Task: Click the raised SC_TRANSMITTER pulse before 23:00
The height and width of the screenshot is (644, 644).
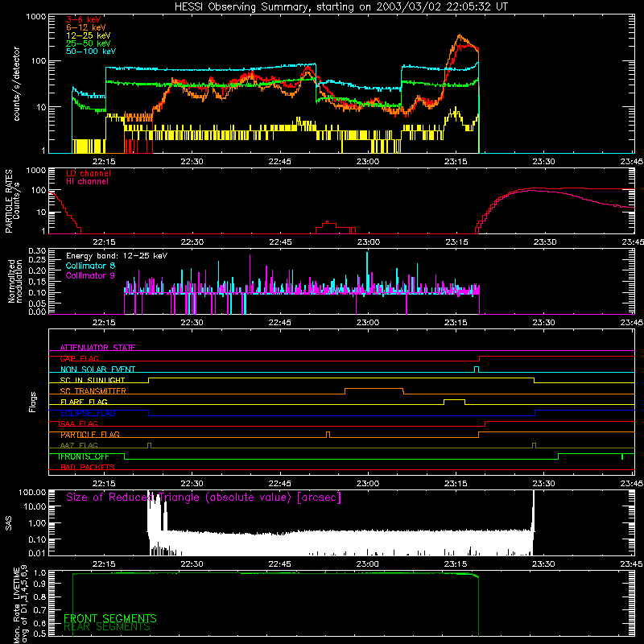Action: tap(374, 389)
